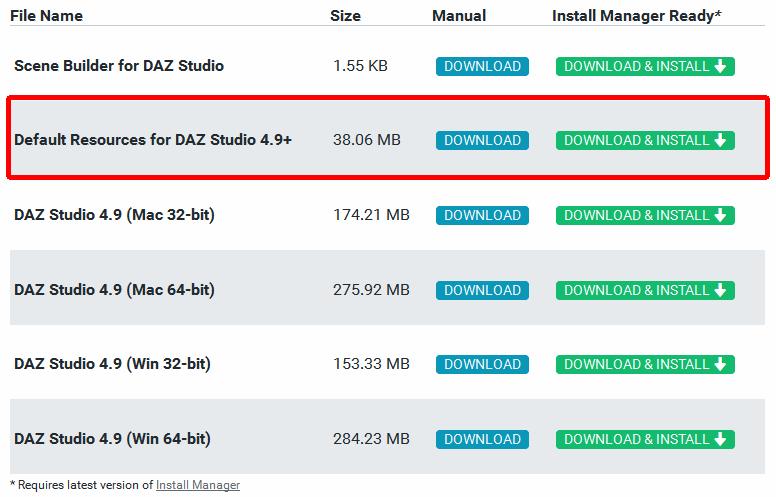Screen dimensions: 776x497
Task: Download & Install DAZ Studio 4.9 Mac 32-bit
Action: [645, 215]
